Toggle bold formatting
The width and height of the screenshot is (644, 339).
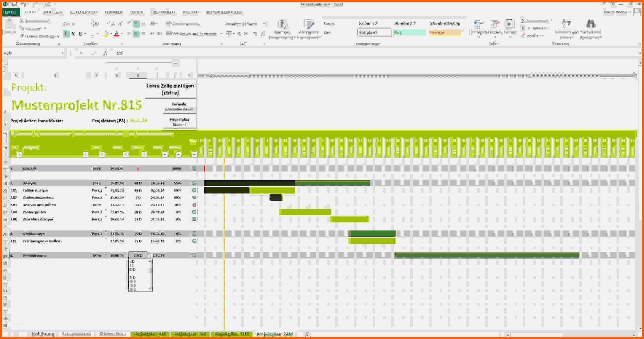point(66,34)
